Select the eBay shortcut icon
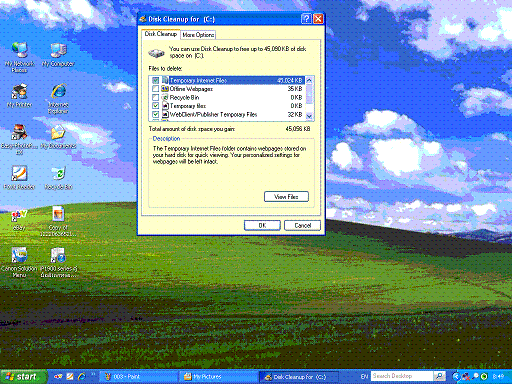Image resolution: width=512 pixels, height=384 pixels. pyautogui.click(x=19, y=220)
